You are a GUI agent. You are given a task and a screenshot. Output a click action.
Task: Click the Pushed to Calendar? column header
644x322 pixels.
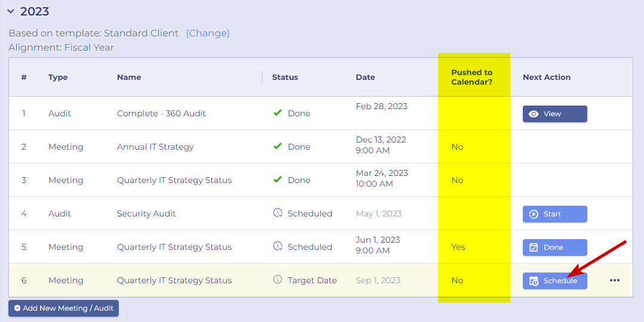(472, 77)
